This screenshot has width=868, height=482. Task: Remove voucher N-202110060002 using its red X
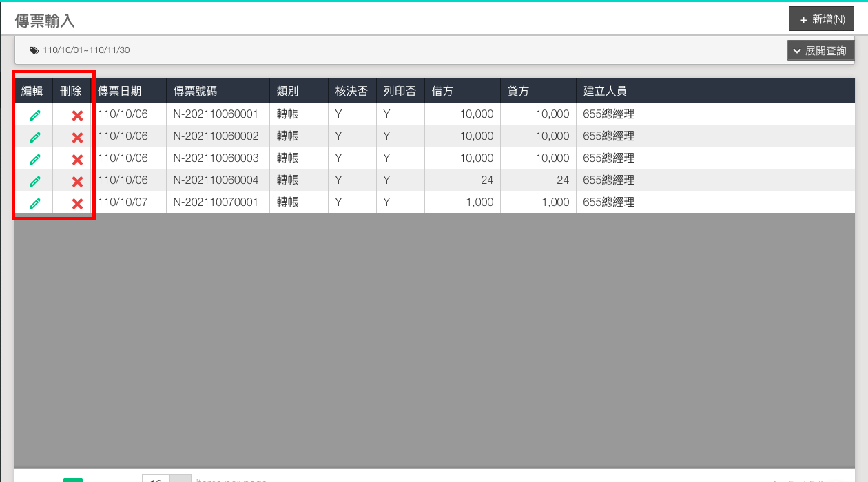pyautogui.click(x=77, y=137)
